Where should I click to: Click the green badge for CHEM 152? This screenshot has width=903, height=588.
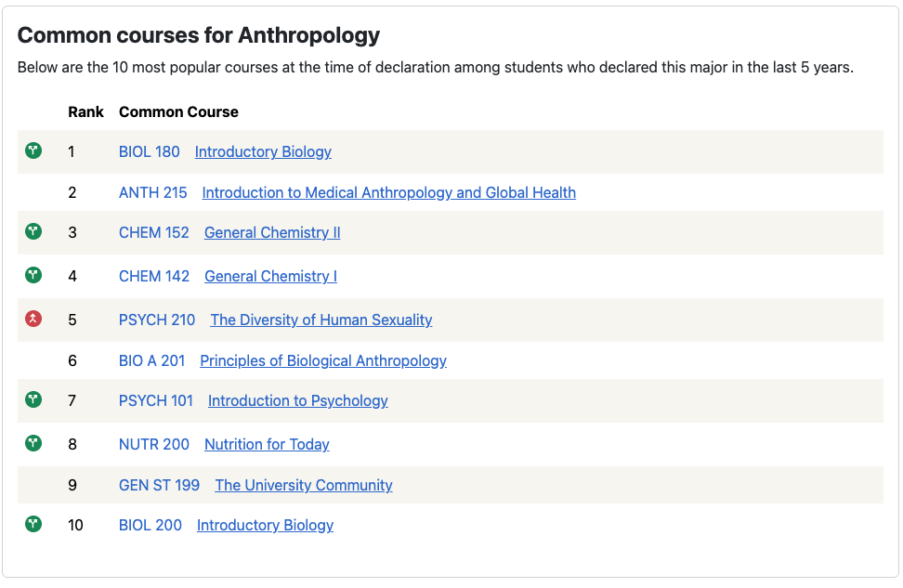click(x=33, y=231)
